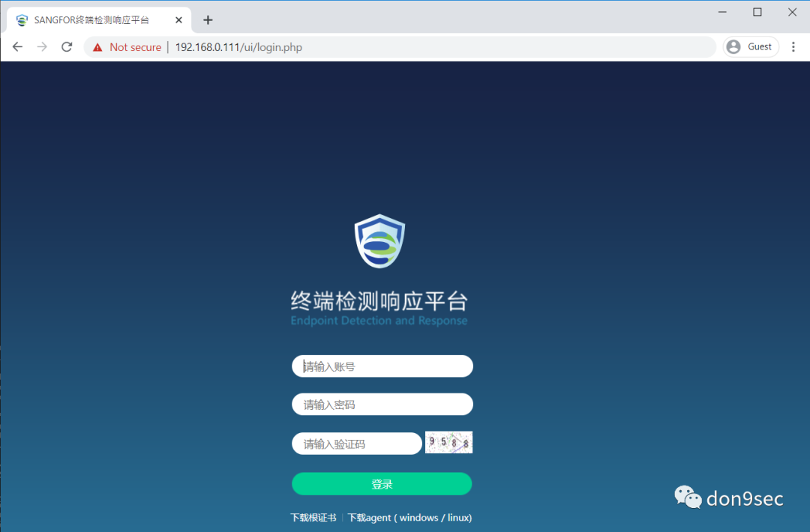Click the 终端检测响应平台 heading

[379, 300]
